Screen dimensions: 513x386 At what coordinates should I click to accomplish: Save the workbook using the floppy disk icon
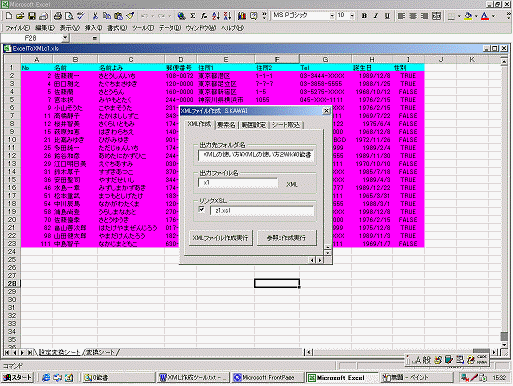click(32, 16)
